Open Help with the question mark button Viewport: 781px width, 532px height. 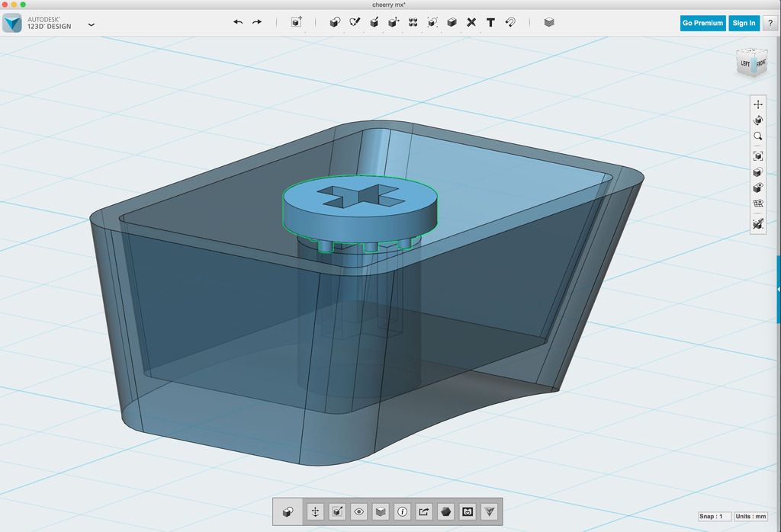770,23
